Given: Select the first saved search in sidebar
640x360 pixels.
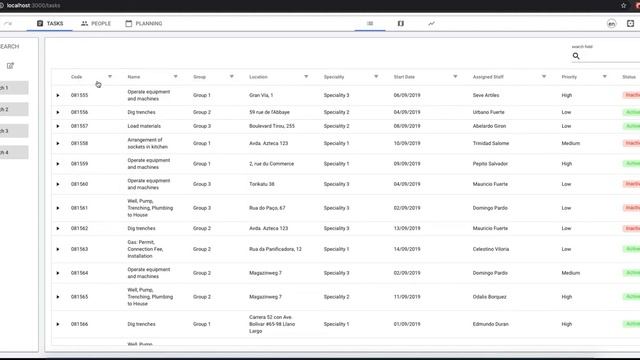Looking at the screenshot, I should point(13,88).
